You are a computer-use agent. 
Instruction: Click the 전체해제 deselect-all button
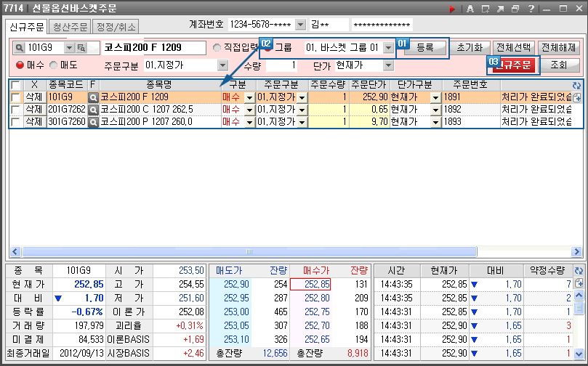[559, 48]
